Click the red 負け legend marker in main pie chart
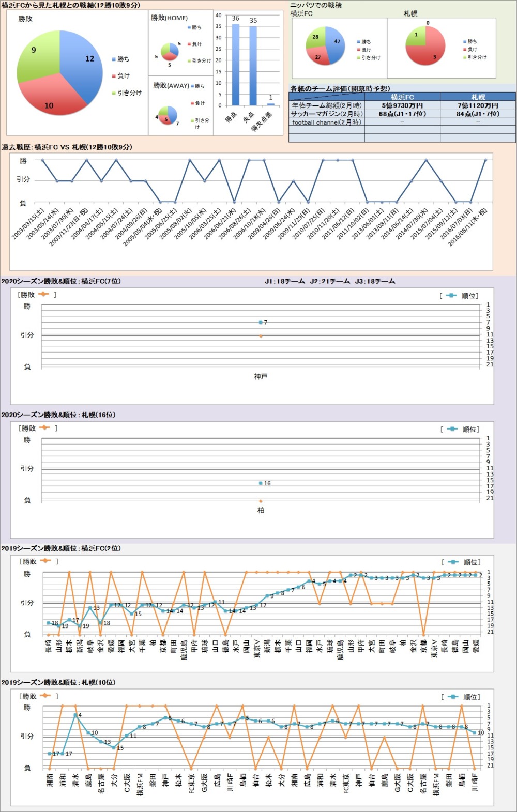Screen dimensions: 517x812 pyautogui.click(x=114, y=76)
